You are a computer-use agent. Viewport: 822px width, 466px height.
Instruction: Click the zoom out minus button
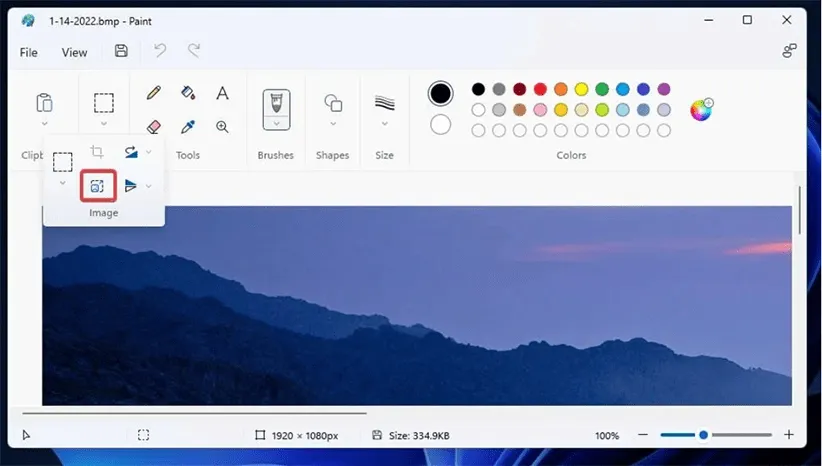(642, 435)
